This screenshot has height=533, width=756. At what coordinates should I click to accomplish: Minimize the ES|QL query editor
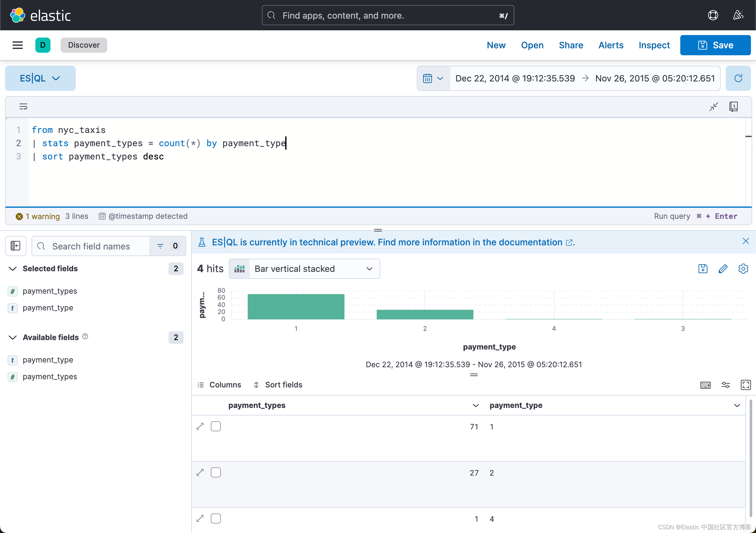[713, 106]
